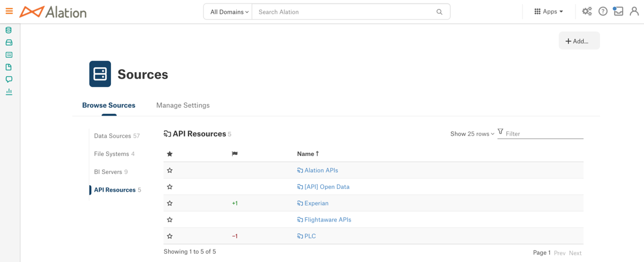
Task: Click the large Sources server icon
Action: coord(100,74)
